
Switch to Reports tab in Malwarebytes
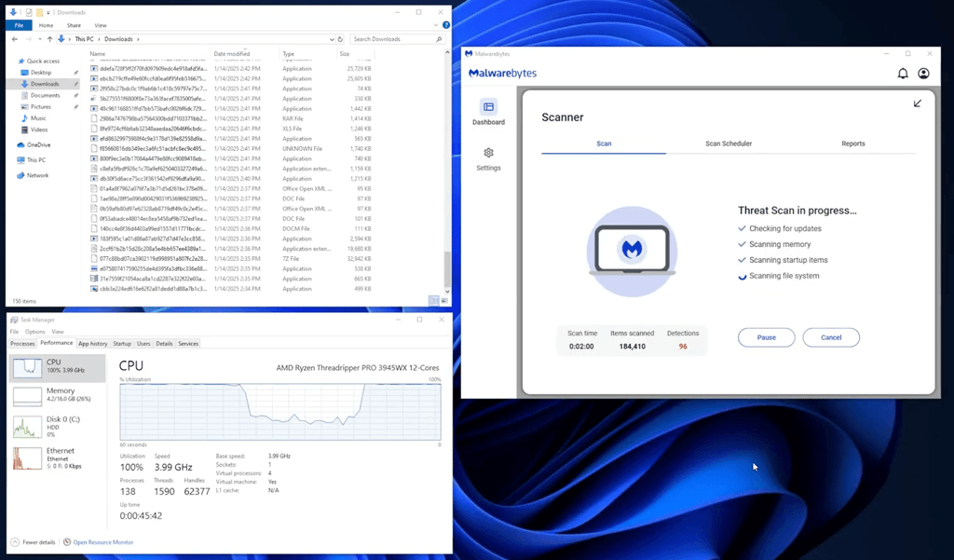[x=853, y=143]
